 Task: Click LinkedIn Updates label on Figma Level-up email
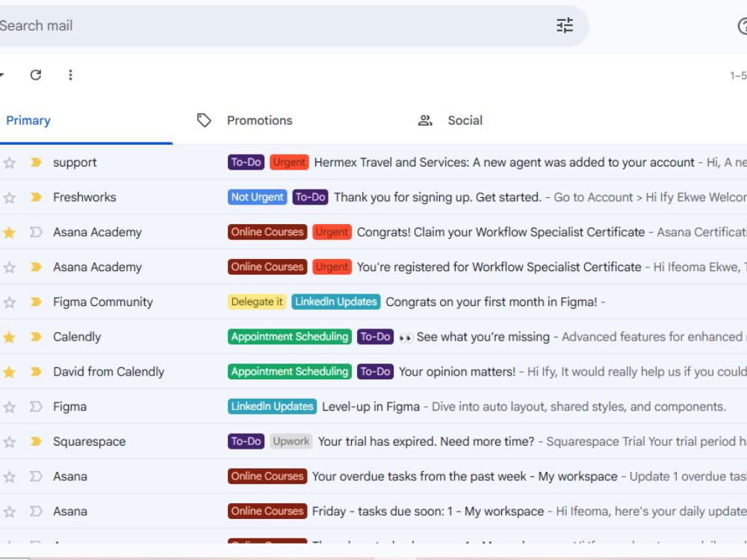(272, 407)
